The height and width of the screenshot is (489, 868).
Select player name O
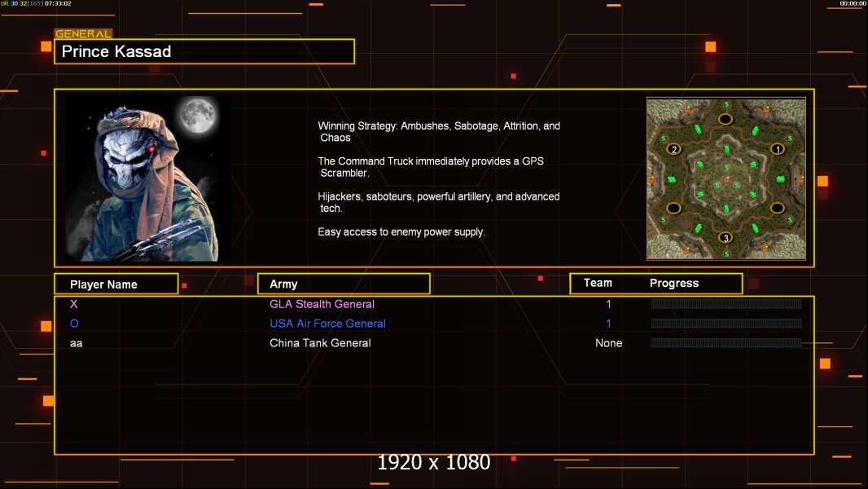(x=74, y=324)
